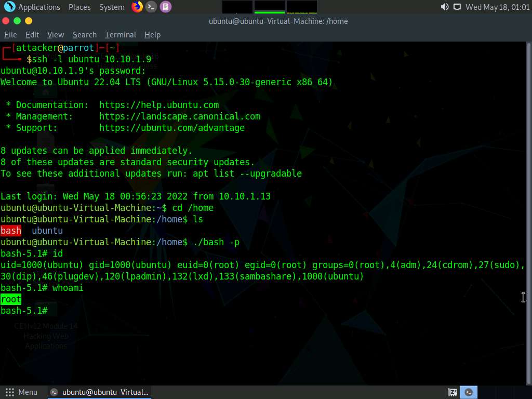The image size is (532, 399).
Task: Open the File menu in terminal
Action: 10,35
